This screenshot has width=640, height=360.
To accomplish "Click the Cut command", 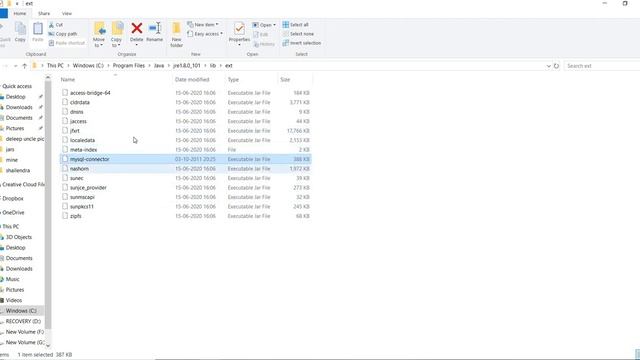I will (x=56, y=25).
